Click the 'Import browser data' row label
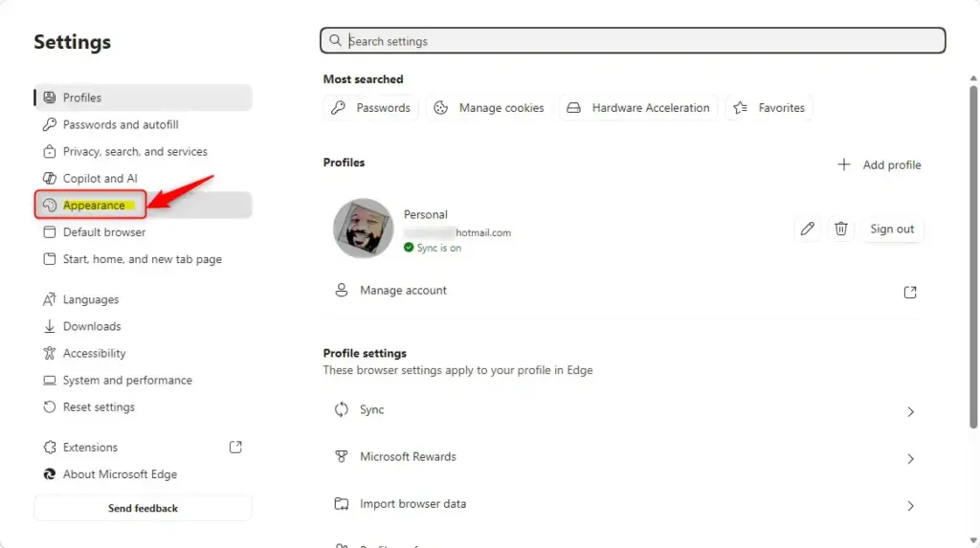Viewport: 980px width, 548px height. pos(413,504)
